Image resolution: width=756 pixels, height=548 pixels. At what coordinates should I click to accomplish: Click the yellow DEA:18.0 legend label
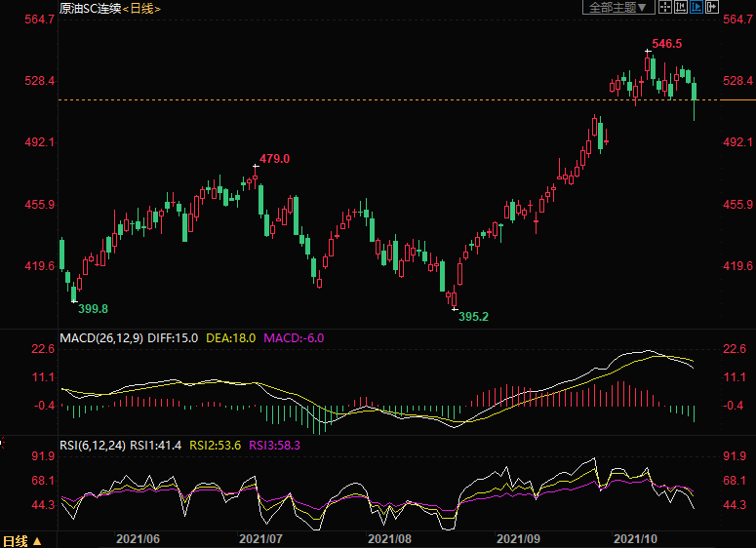tap(230, 338)
